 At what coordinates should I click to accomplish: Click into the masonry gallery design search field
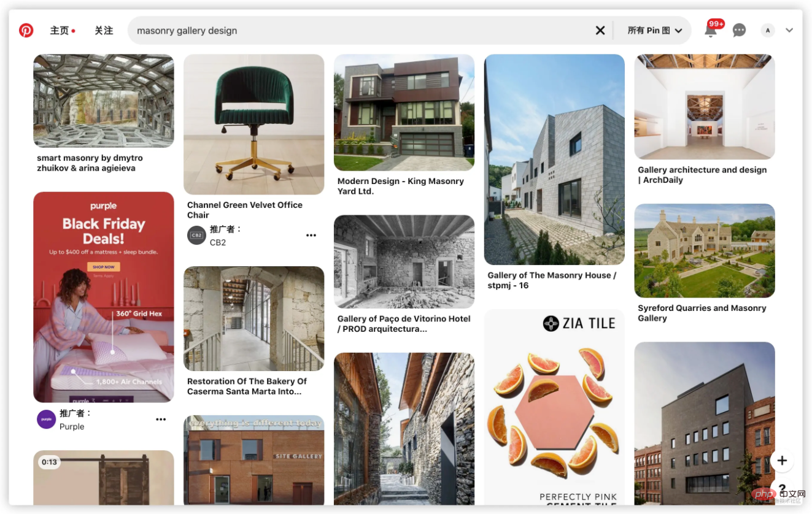[362, 30]
